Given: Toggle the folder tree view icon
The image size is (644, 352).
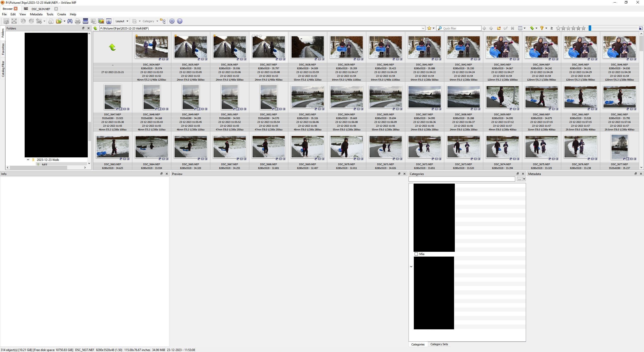Looking at the screenshot, I should 163,21.
